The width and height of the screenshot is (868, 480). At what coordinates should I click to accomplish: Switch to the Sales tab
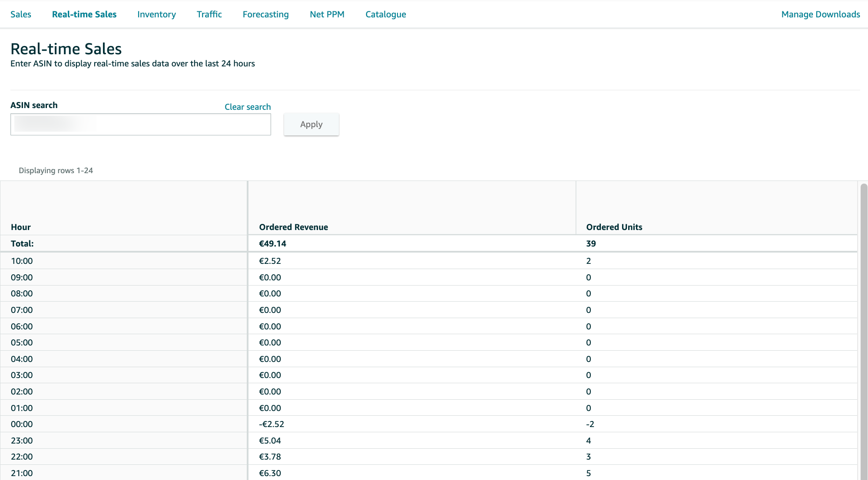(x=21, y=14)
